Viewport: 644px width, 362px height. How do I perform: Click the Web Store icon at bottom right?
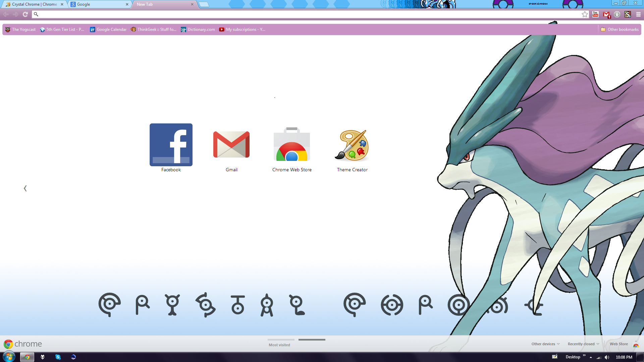pos(636,344)
